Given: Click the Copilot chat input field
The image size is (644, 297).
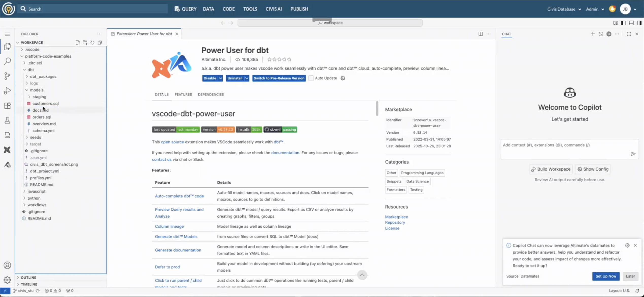Looking at the screenshot, I should point(565,148).
